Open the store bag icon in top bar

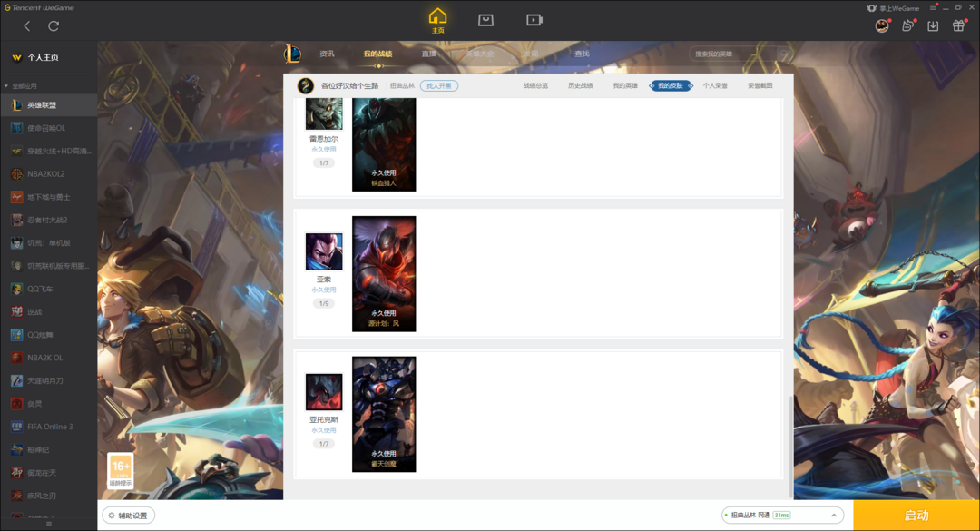click(485, 20)
